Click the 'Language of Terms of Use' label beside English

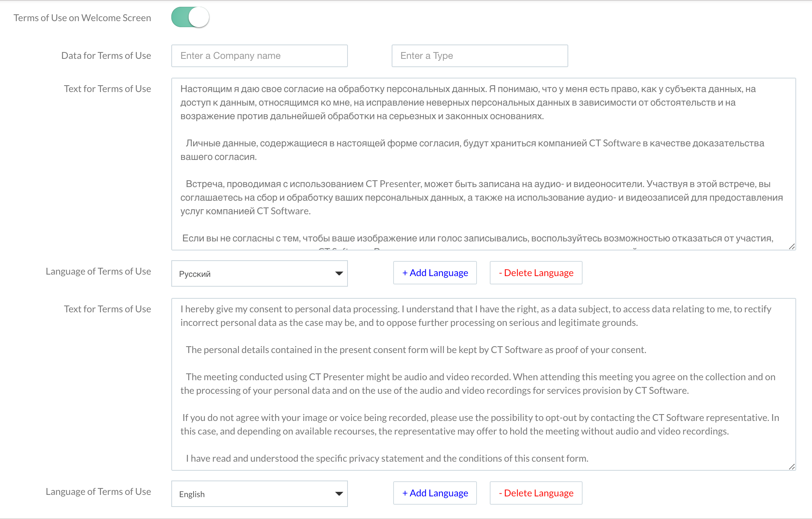click(x=98, y=491)
